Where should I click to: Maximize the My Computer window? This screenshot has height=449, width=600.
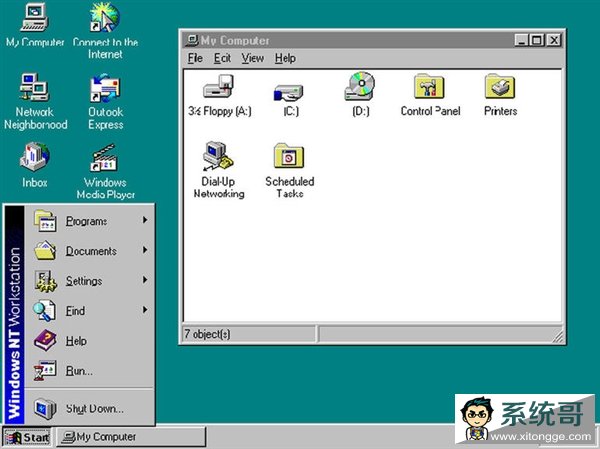537,40
